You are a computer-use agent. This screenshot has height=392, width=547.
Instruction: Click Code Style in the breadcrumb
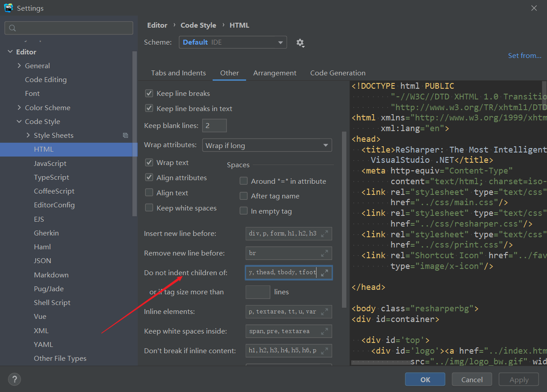tap(198, 25)
